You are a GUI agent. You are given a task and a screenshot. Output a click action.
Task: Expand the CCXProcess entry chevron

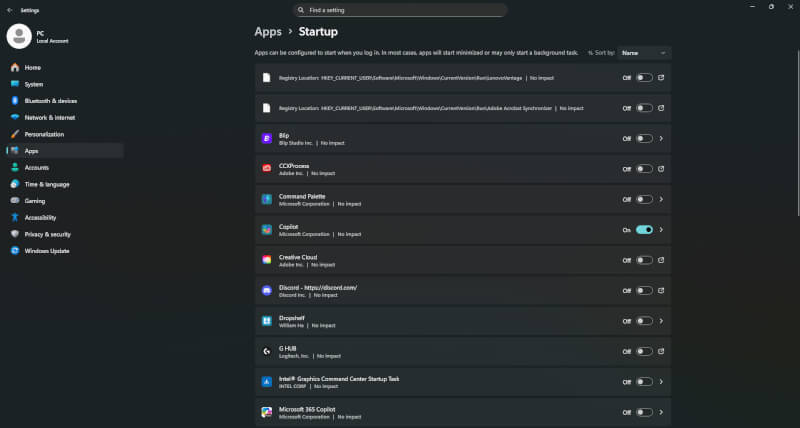point(662,169)
